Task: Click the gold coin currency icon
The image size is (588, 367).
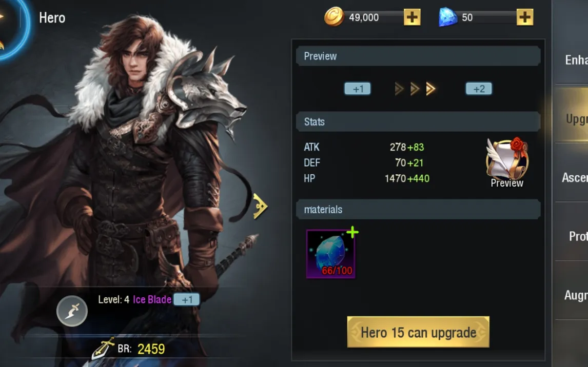Action: tap(334, 17)
